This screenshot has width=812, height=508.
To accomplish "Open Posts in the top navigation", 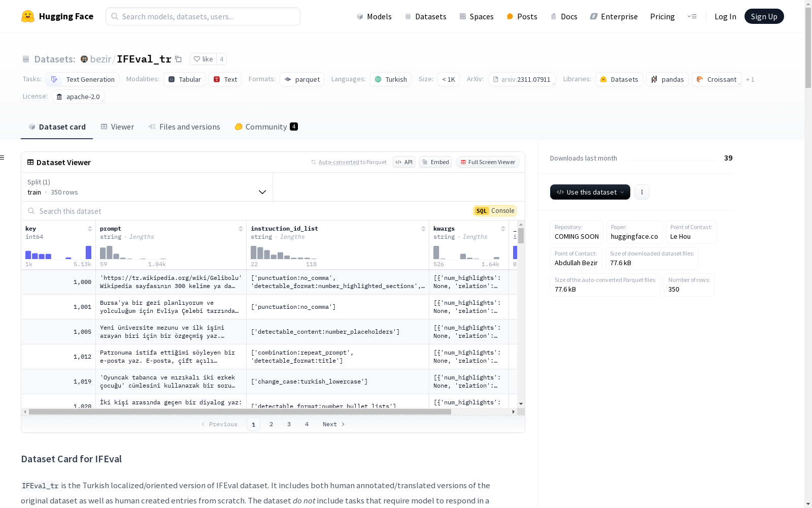I will click(x=522, y=16).
